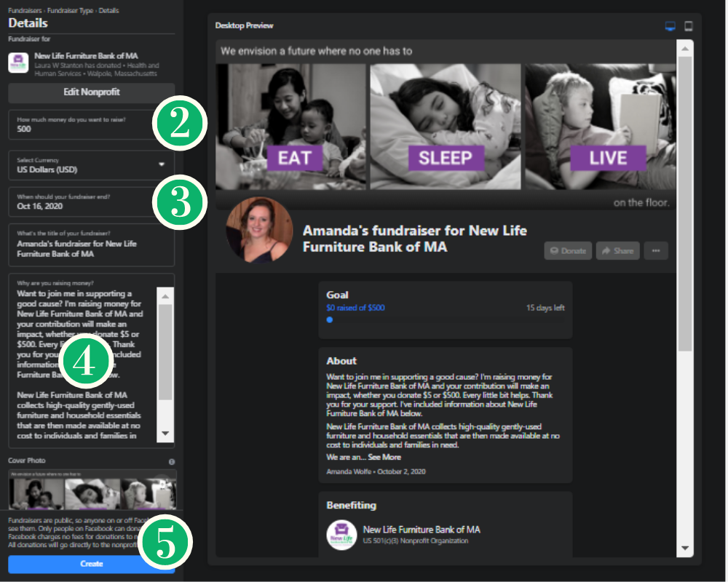Open the three-dot more options button
Screen dimensions: 728x582
pyautogui.click(x=656, y=250)
